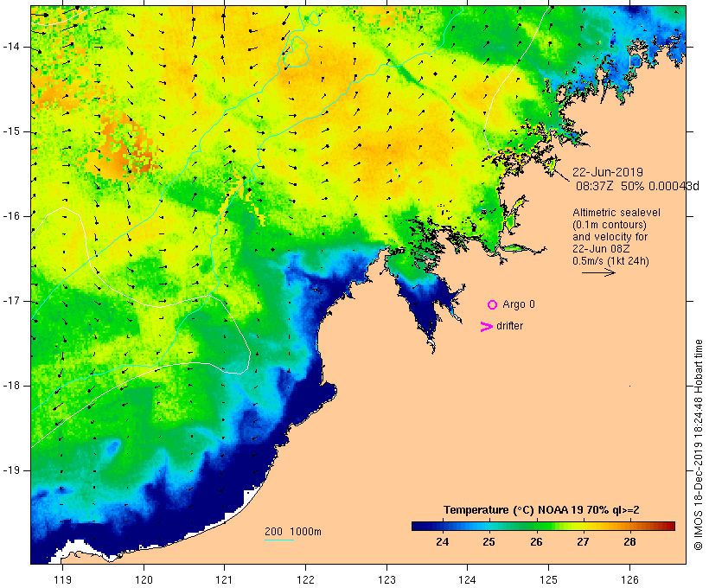Viewport: 709px width, 588px height.
Task: Click the '0.5m/s (1kt 24h)' scale text
Action: [610, 261]
